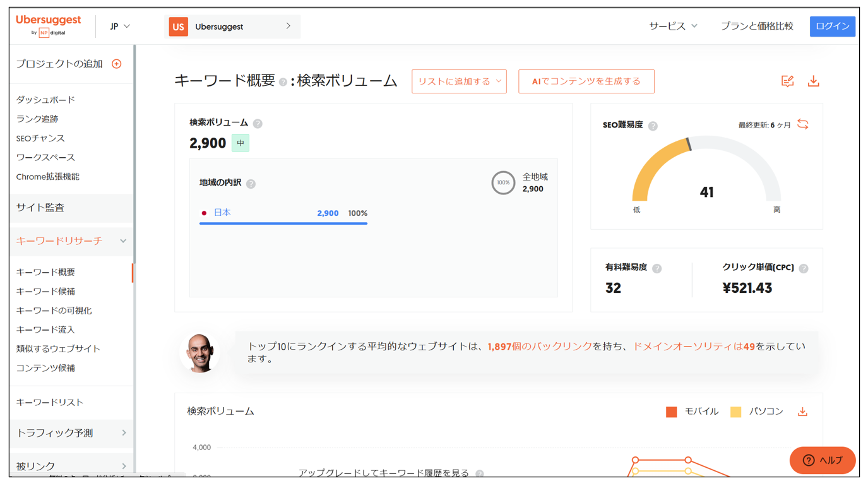Click the 100% circle indicator for 全地域
This screenshot has width=868, height=481.
(x=503, y=182)
